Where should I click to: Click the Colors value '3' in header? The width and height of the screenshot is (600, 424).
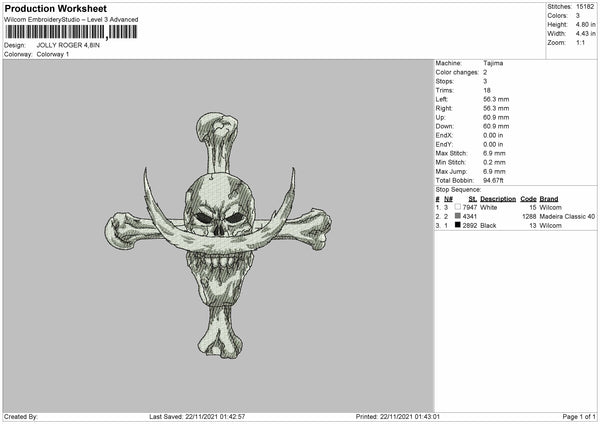578,16
